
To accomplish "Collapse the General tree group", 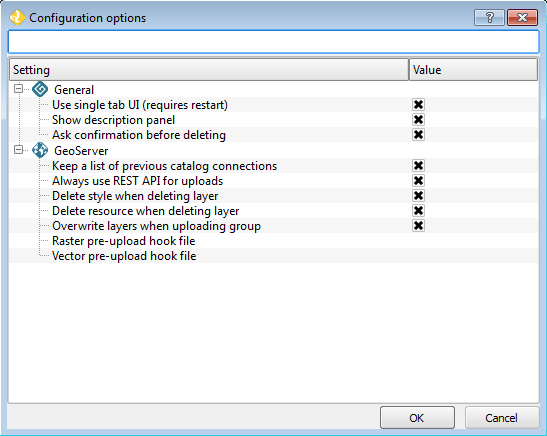I will (18, 89).
